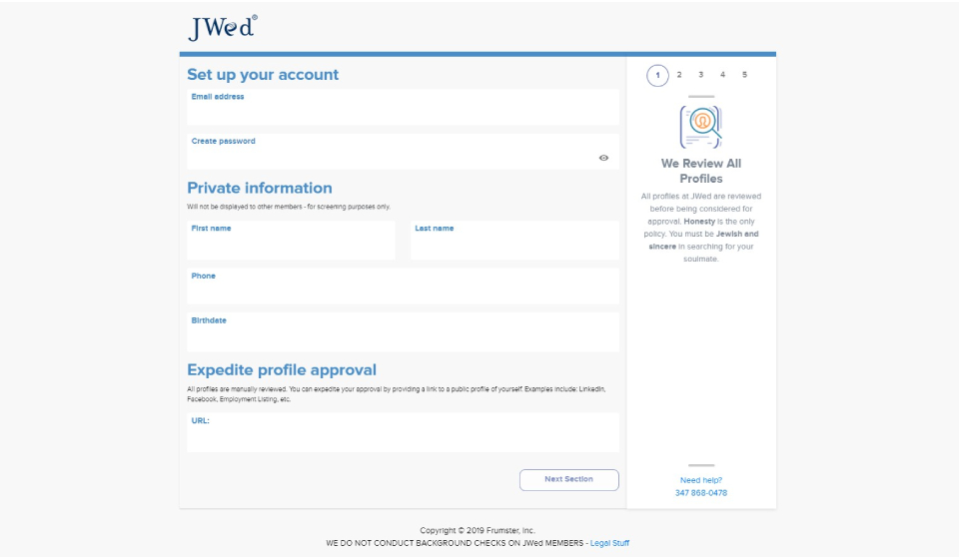959x560 pixels.
Task: Jump to step 5 in progress indicator
Action: coord(744,75)
